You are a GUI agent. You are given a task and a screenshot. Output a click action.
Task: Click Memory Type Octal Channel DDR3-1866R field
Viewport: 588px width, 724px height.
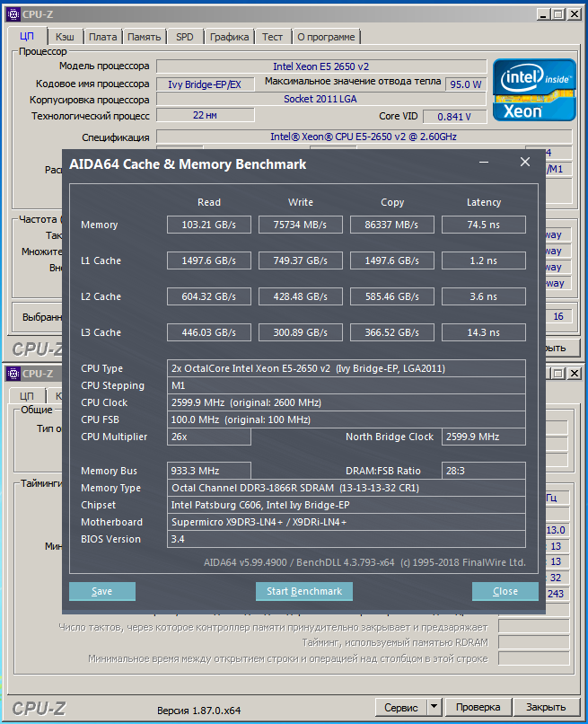tap(347, 488)
